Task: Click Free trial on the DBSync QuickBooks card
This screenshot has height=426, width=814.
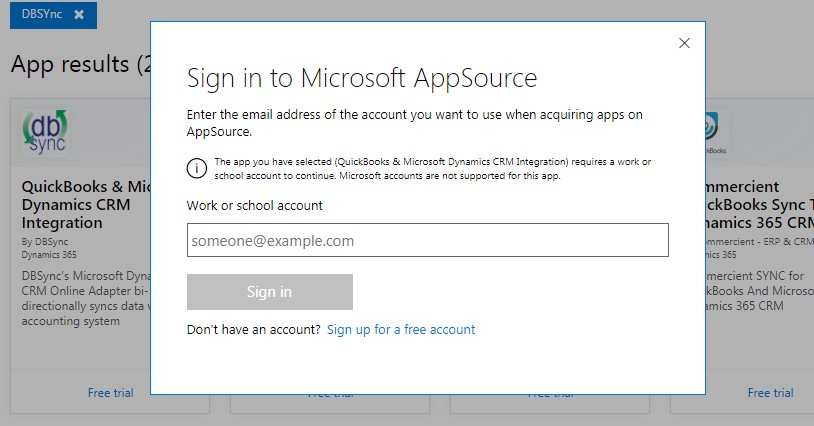Action: coord(110,393)
